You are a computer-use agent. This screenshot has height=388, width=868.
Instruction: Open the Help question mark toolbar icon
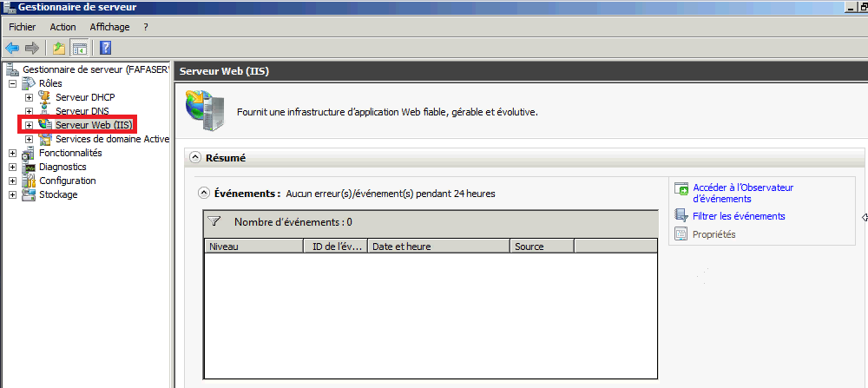[x=105, y=48]
